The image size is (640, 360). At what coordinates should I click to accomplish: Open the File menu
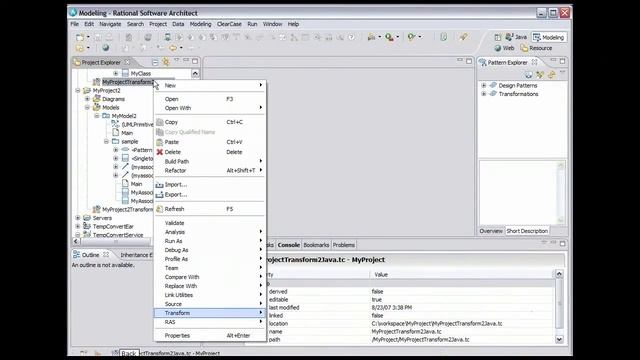(75, 24)
